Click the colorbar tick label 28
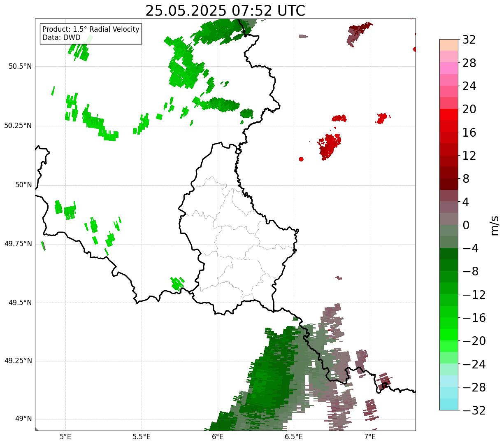The image size is (504, 445). 469,63
